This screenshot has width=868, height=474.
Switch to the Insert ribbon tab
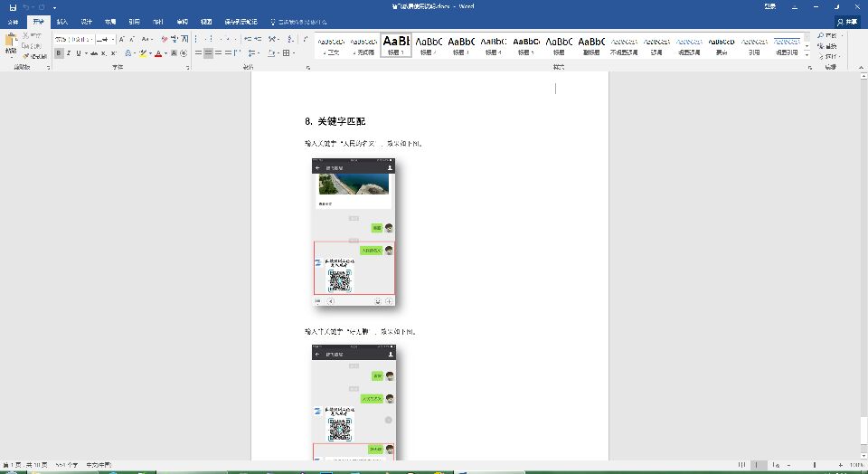pos(61,21)
